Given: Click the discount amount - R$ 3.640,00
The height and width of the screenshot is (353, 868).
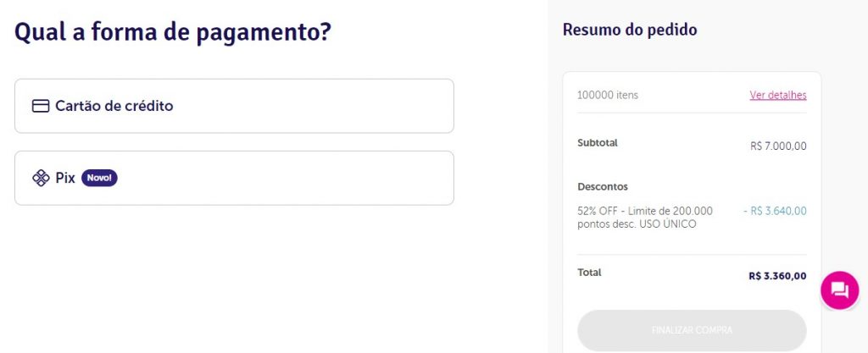Looking at the screenshot, I should 774,211.
